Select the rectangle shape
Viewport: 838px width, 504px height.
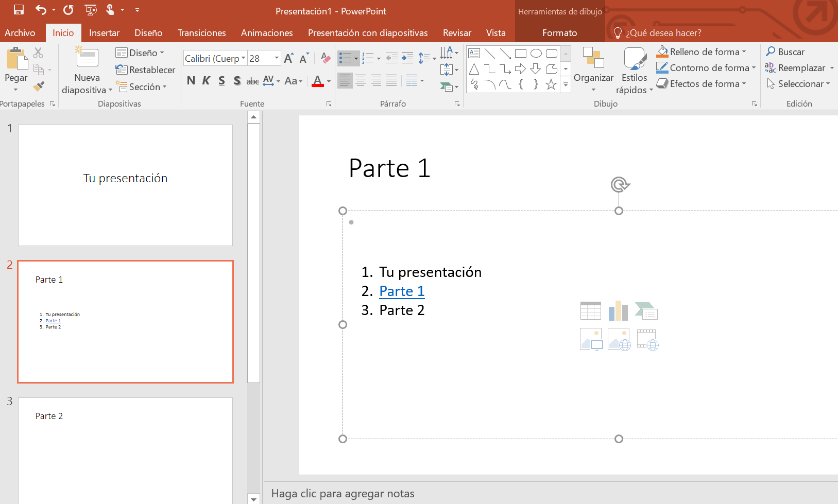[521, 53]
